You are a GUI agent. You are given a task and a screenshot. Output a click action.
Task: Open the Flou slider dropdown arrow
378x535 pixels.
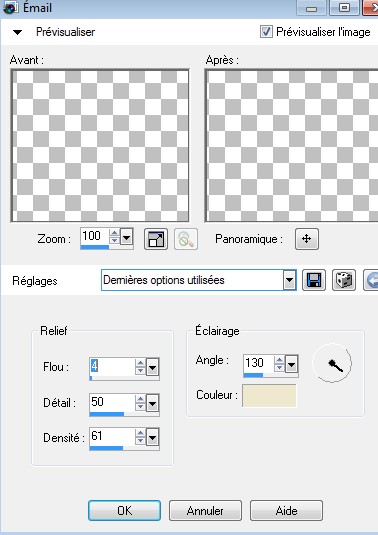pyautogui.click(x=152, y=367)
